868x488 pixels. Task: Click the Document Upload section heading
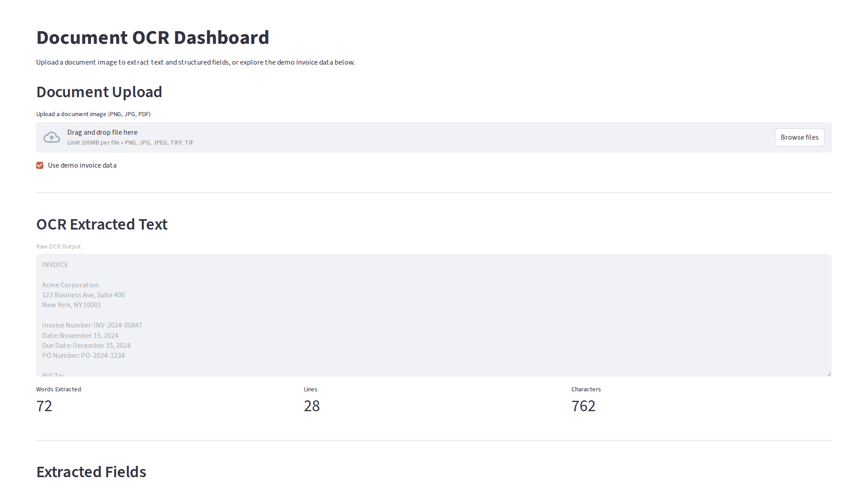[99, 92]
